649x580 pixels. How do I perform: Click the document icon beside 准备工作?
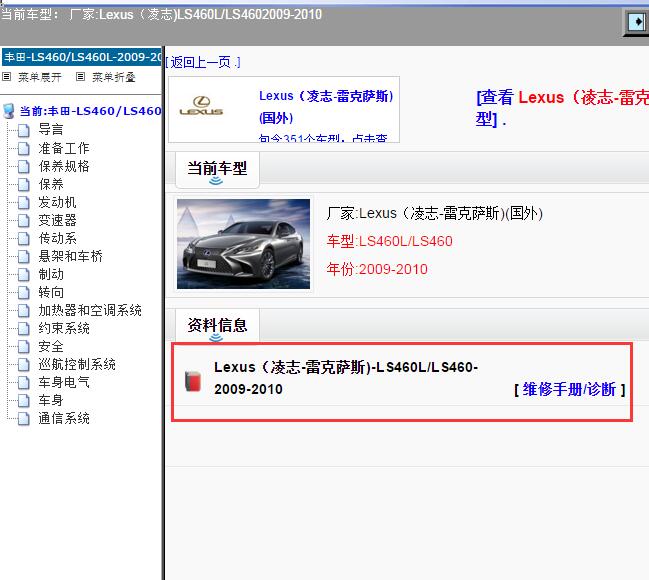pyautogui.click(x=24, y=148)
